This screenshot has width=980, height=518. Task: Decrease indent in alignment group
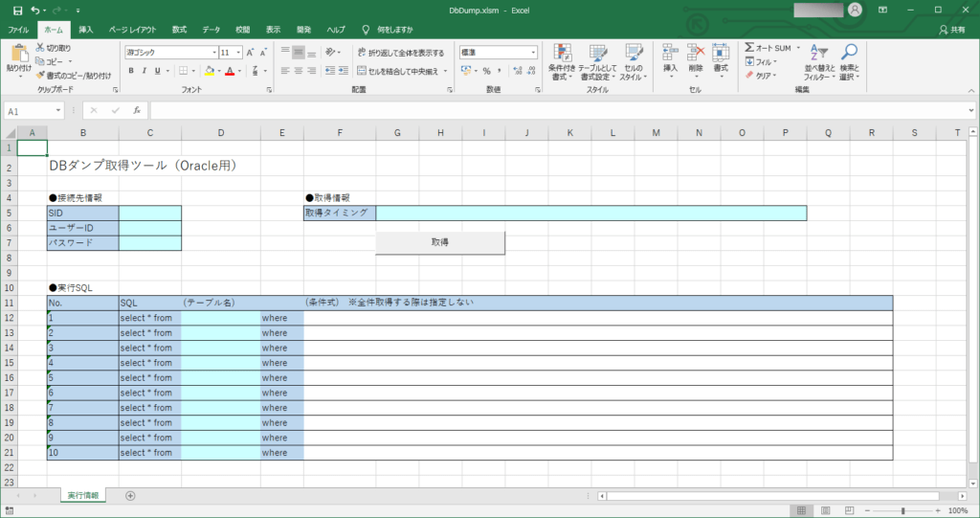(x=330, y=71)
